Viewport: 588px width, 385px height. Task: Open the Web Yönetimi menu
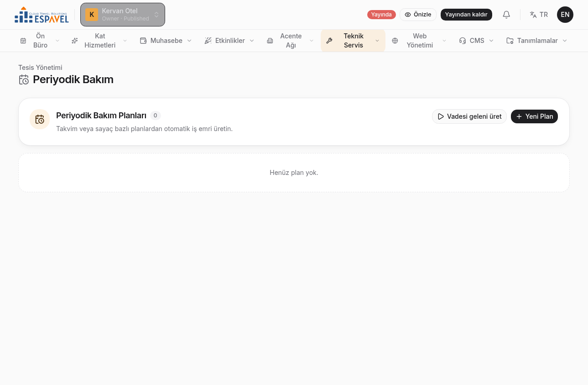[420, 41]
